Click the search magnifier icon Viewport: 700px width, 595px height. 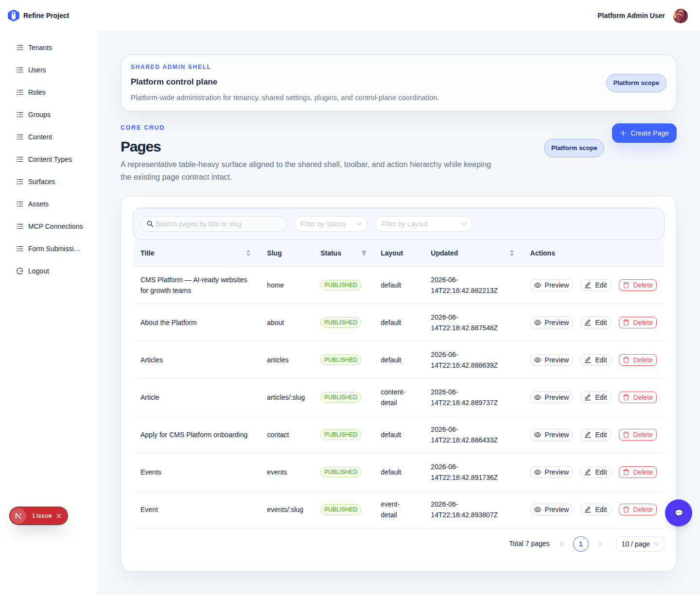(x=150, y=224)
